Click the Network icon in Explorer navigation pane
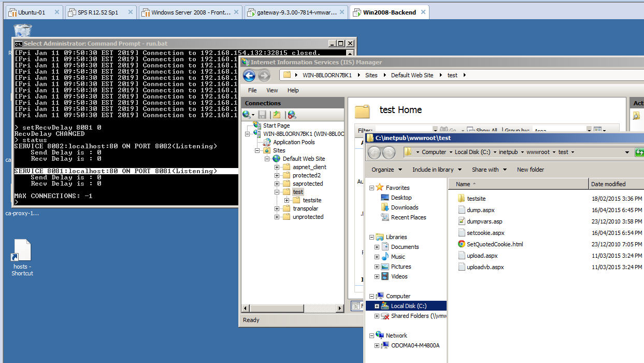 click(x=380, y=336)
